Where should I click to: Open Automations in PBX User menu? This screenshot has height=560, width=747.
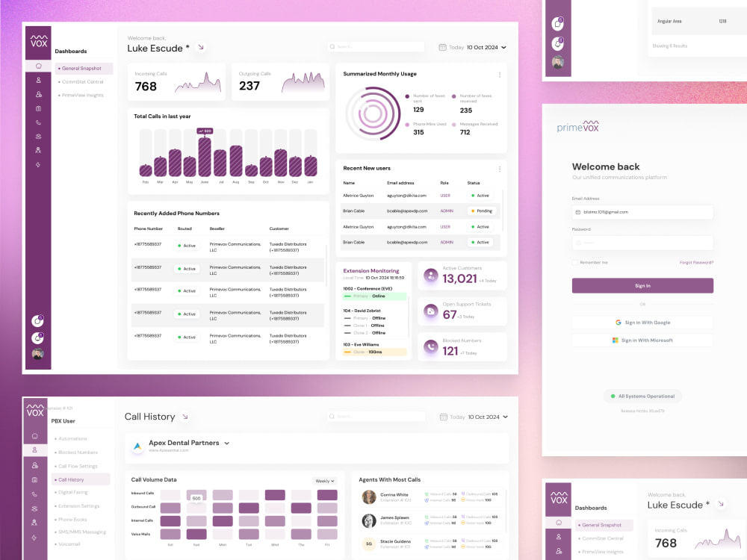pyautogui.click(x=72, y=438)
